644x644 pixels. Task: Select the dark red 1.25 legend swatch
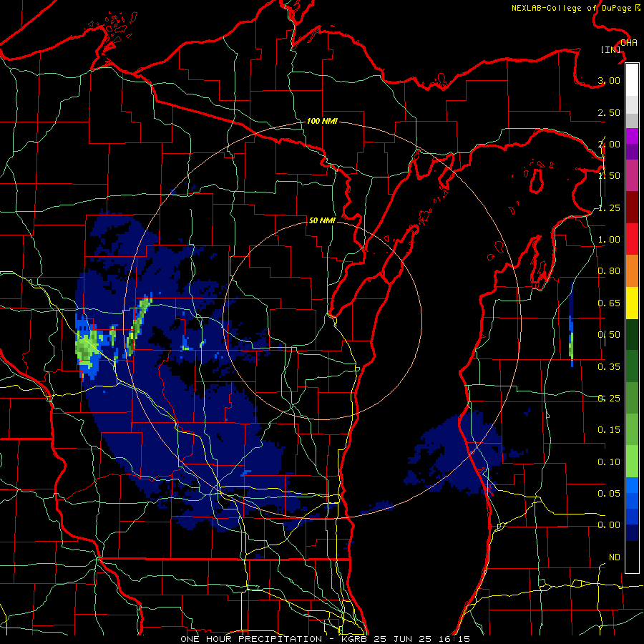pyautogui.click(x=632, y=208)
